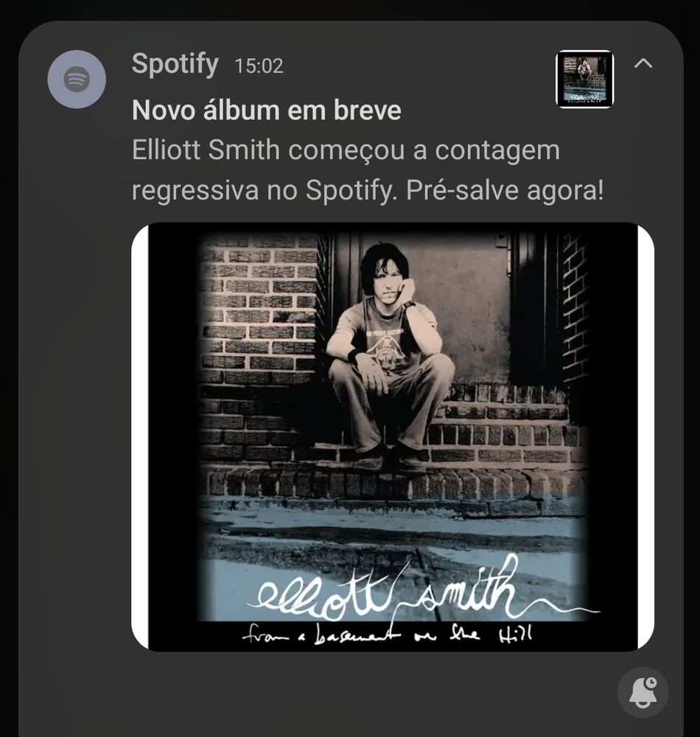Tap the Spotify app icon circle
Image resolution: width=700 pixels, height=737 pixels.
77,80
